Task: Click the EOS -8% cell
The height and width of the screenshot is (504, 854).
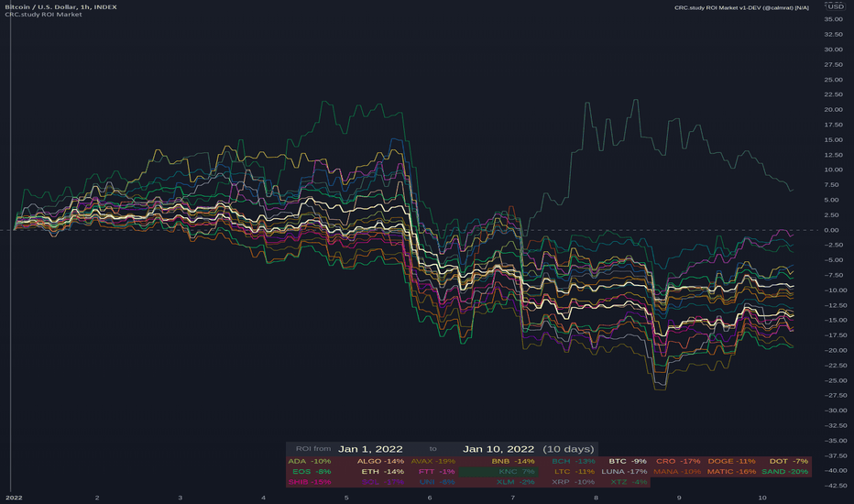Action: coord(312,472)
